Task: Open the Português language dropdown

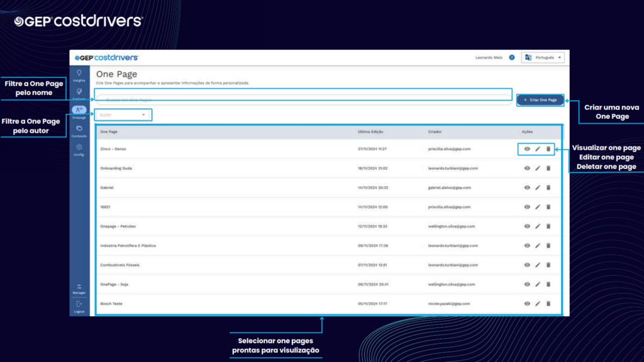Action: click(x=543, y=57)
